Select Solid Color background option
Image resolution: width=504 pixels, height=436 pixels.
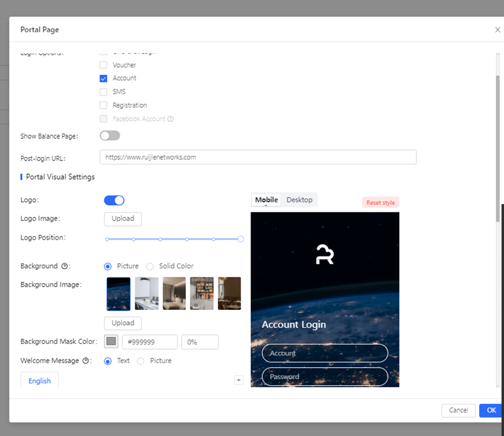click(150, 266)
